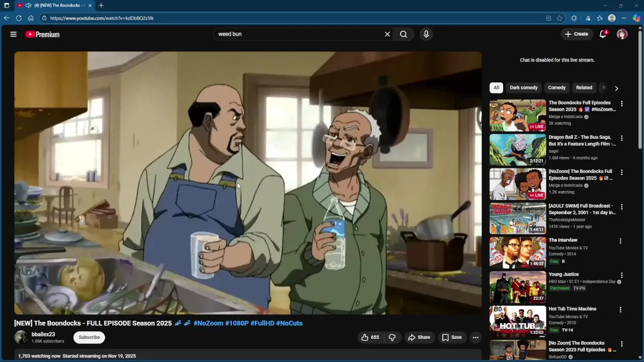Open account avatar menu on YouTube
The image size is (644, 362).
pyautogui.click(x=622, y=34)
